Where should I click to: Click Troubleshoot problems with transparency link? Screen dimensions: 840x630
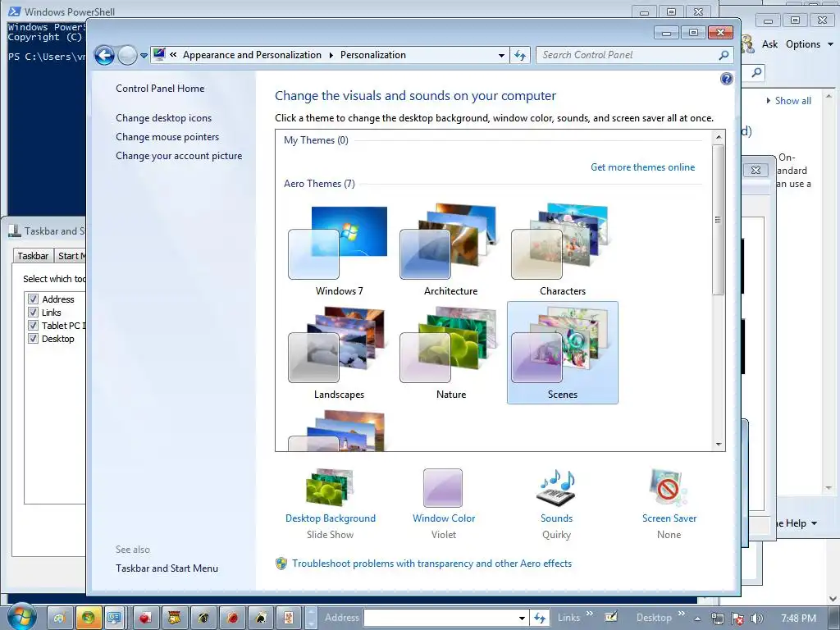pyautogui.click(x=431, y=564)
